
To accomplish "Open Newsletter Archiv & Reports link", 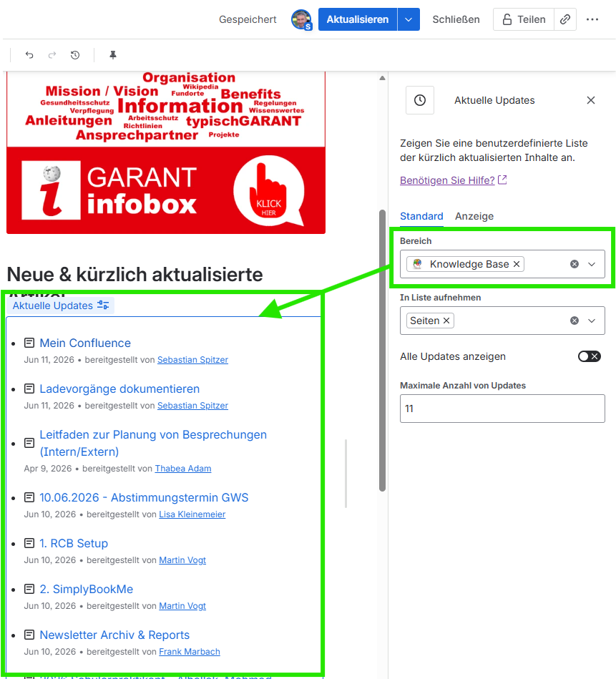I will pos(114,635).
